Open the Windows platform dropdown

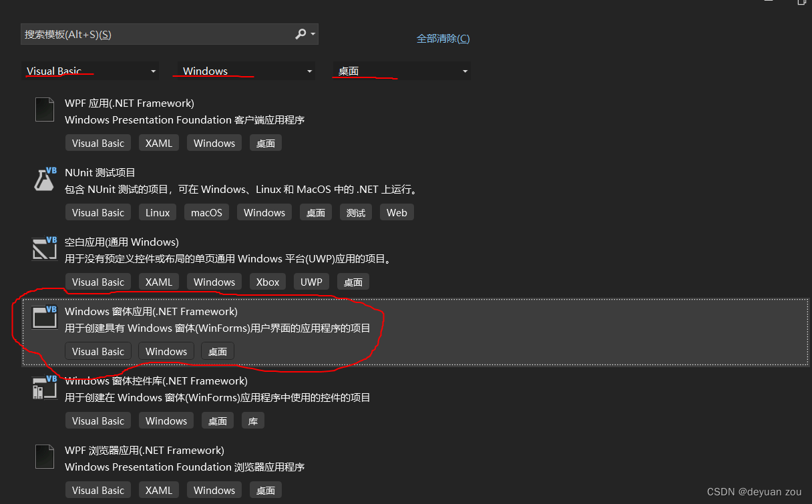point(244,70)
